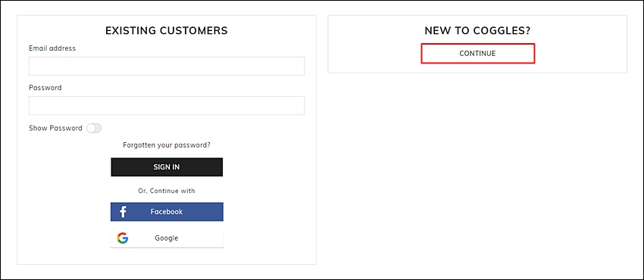Click the black SIGN IN button
This screenshot has height=280, width=644.
167,167
